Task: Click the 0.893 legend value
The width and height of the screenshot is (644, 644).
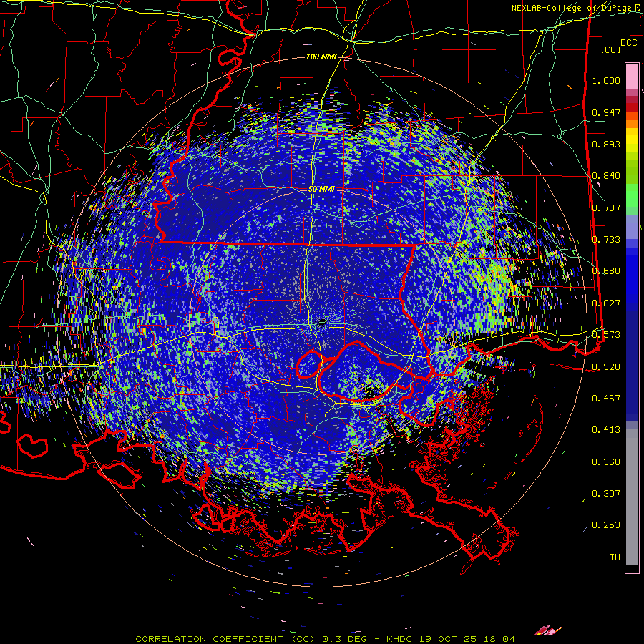Action: point(606,144)
